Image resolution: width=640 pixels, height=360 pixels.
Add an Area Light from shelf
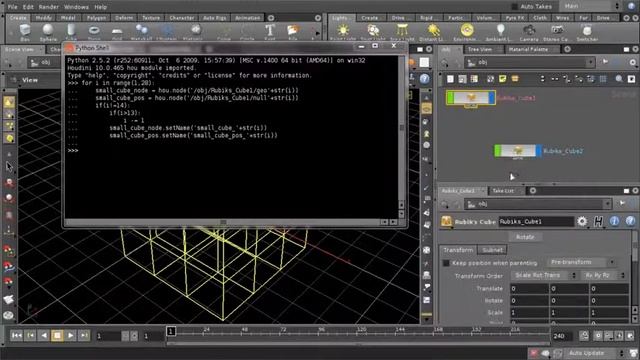402,33
